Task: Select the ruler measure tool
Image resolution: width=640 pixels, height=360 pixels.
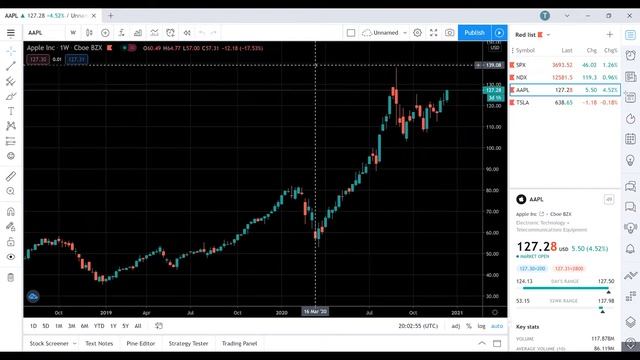Action: (11, 176)
